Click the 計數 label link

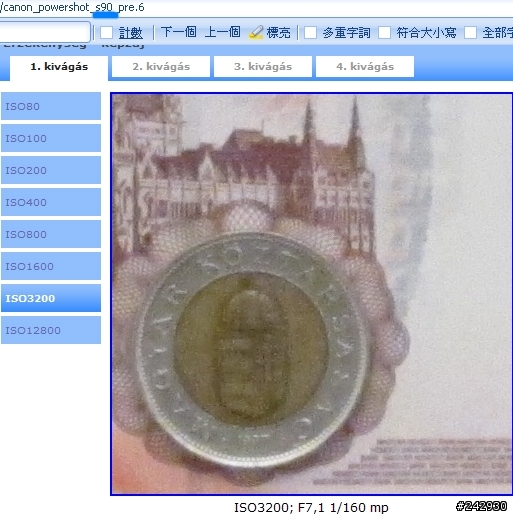click(131, 33)
